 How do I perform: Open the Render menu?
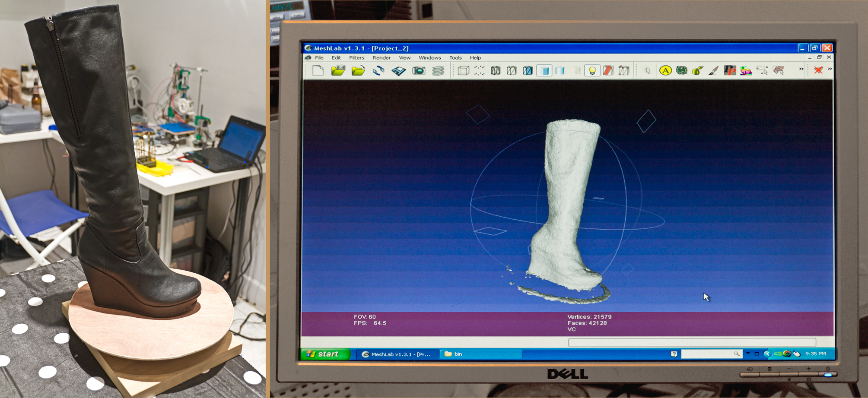click(382, 58)
